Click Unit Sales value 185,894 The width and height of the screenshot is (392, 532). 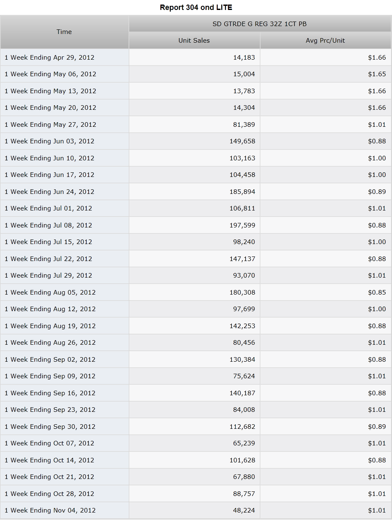click(x=242, y=192)
